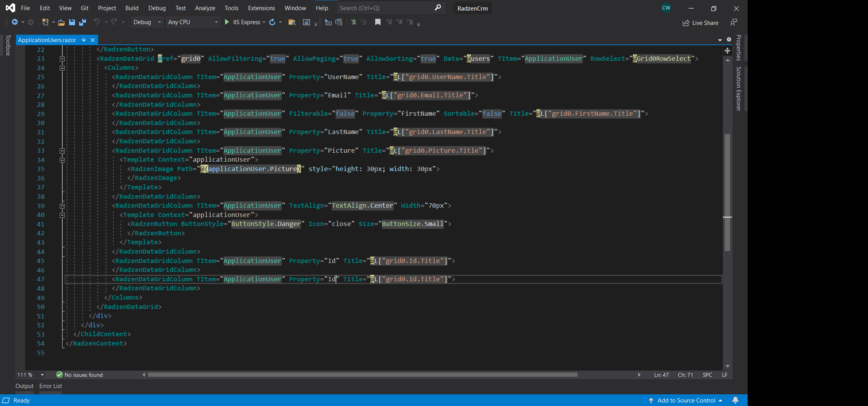868x406 pixels.
Task: Click the Undo icon
Action: [x=97, y=22]
